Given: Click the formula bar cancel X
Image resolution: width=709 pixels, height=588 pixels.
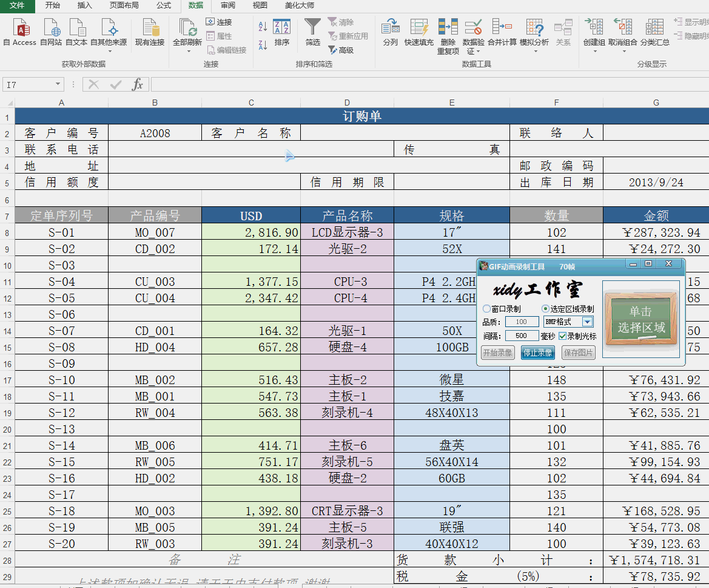Looking at the screenshot, I should pos(93,84).
